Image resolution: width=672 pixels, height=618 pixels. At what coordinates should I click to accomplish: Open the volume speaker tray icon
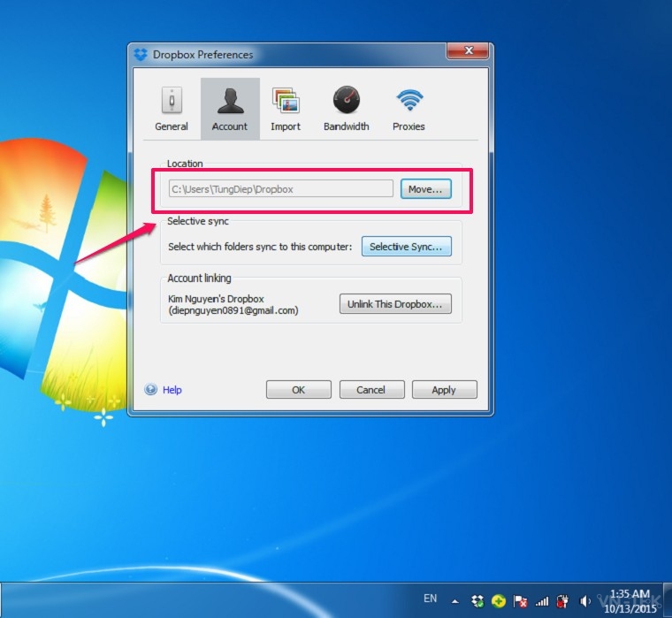tap(584, 601)
